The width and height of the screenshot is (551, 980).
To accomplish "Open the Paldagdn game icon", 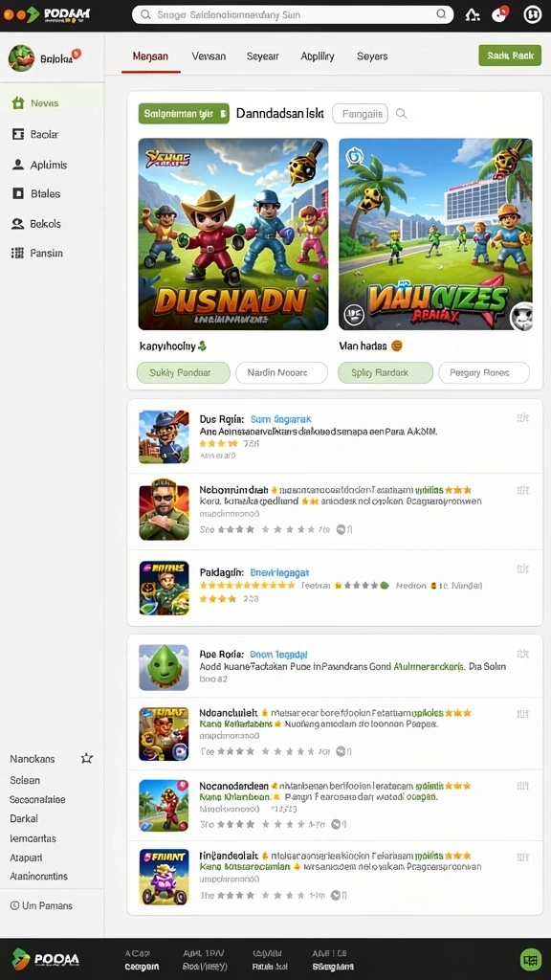I will point(164,588).
